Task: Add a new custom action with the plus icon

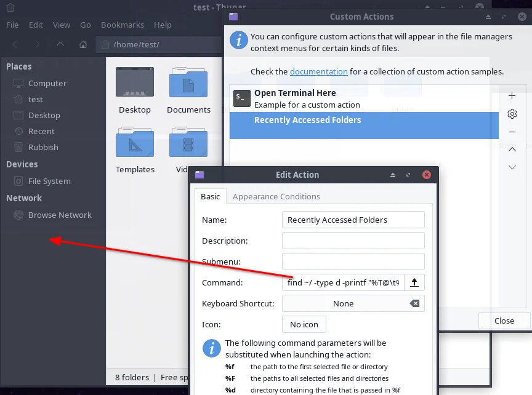Action: coord(512,96)
